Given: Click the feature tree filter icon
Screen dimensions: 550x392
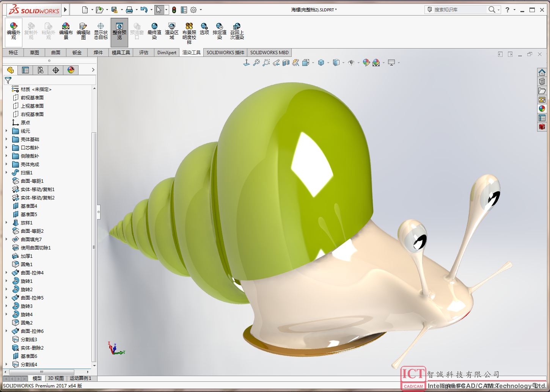Looking at the screenshot, I should [x=8, y=80].
